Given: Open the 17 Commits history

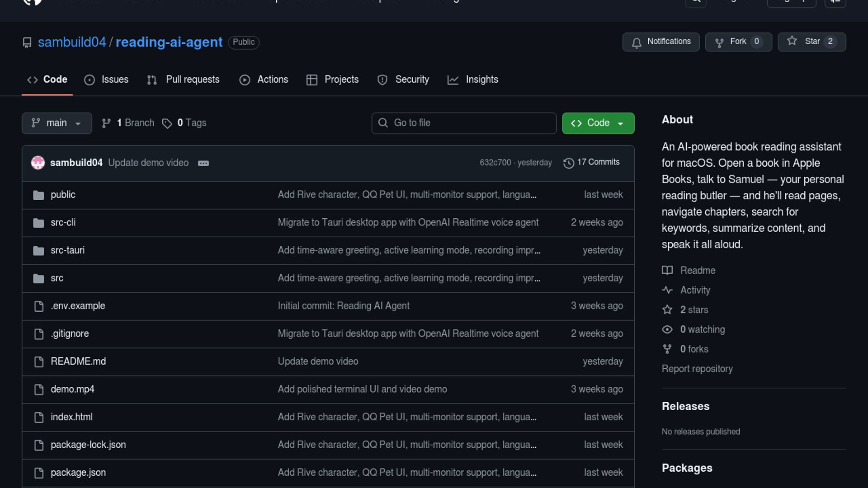Looking at the screenshot, I should [591, 162].
